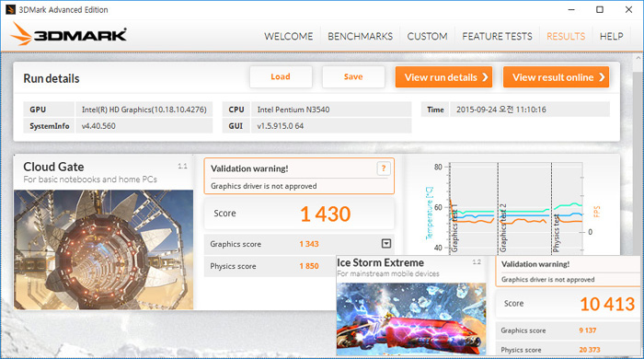The width and height of the screenshot is (644, 359).
Task: Open the HELP tab
Action: (x=611, y=36)
